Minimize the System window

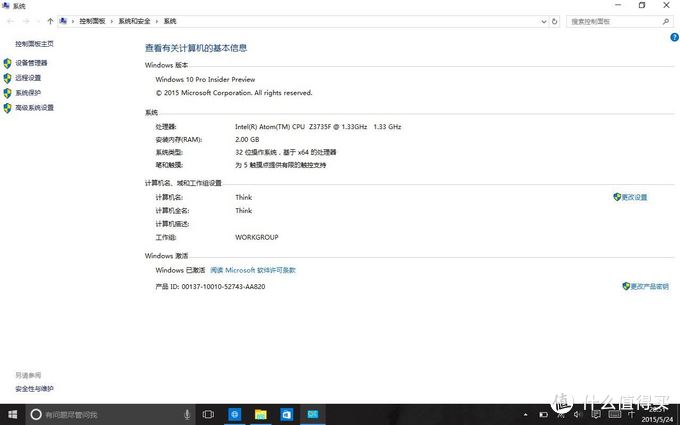pyautogui.click(x=618, y=5)
